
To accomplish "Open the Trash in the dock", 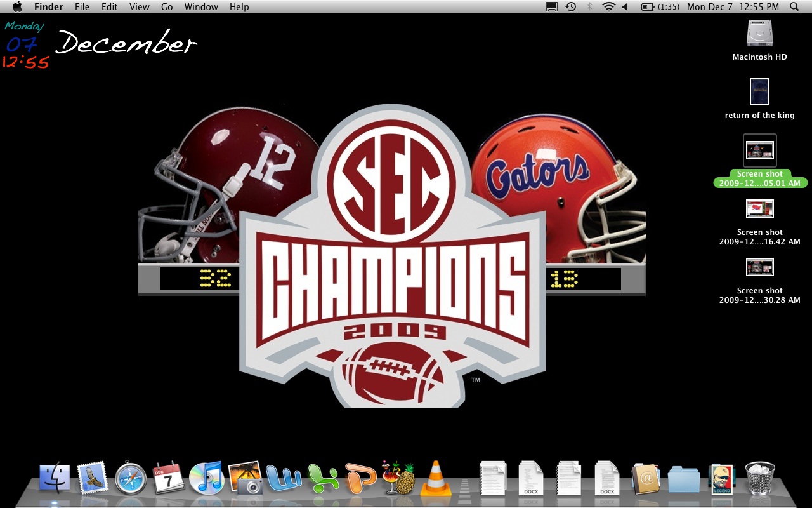I will [759, 478].
